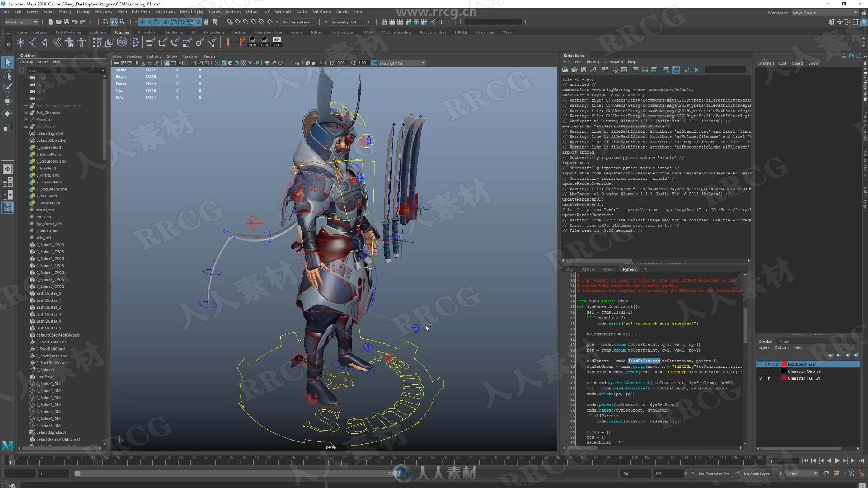868x488 pixels.
Task: Go to start of playback range
Action: (x=805, y=460)
